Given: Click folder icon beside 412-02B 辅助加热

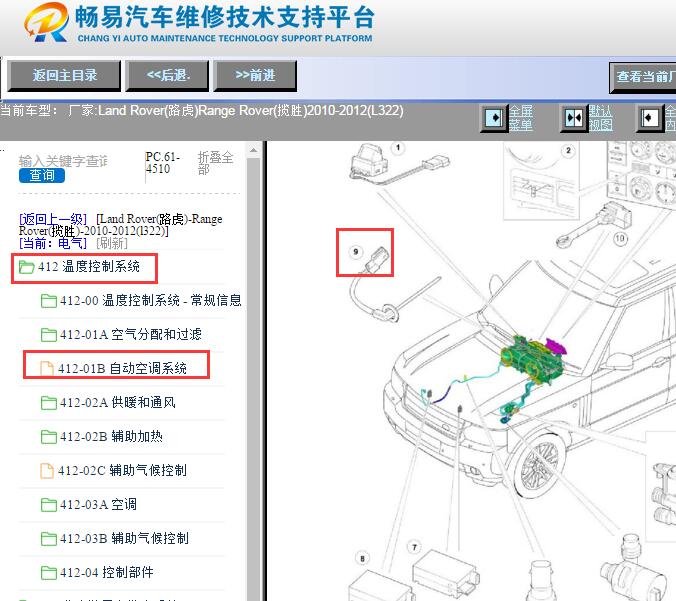Looking at the screenshot, I should [x=49, y=437].
